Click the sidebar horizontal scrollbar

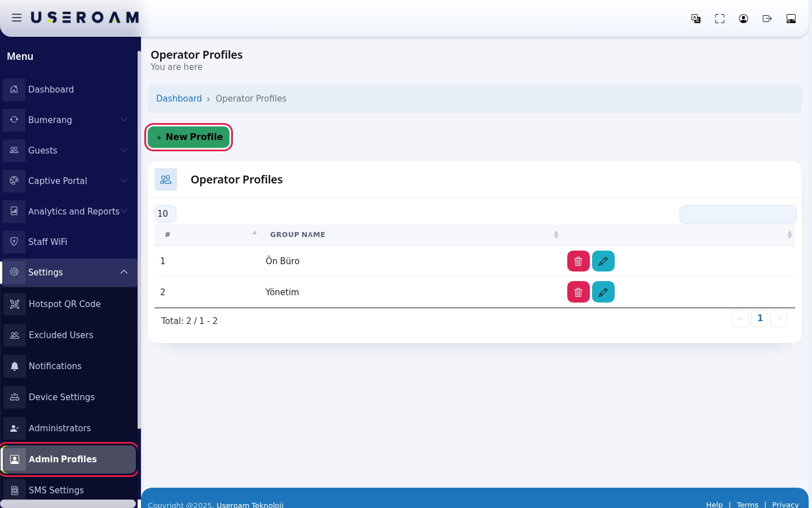click(69, 503)
